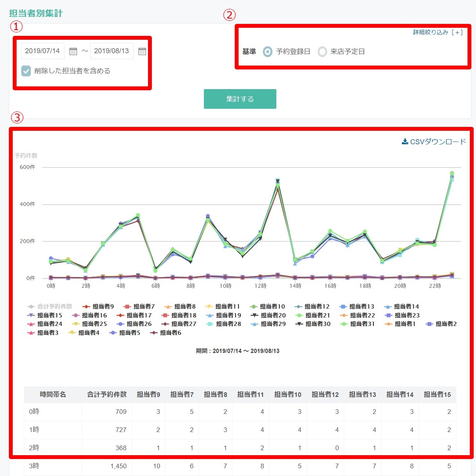Image resolution: width=476 pixels, height=476 pixels.
Task: Toggle 担当者24 legend entry
Action: 45,324
